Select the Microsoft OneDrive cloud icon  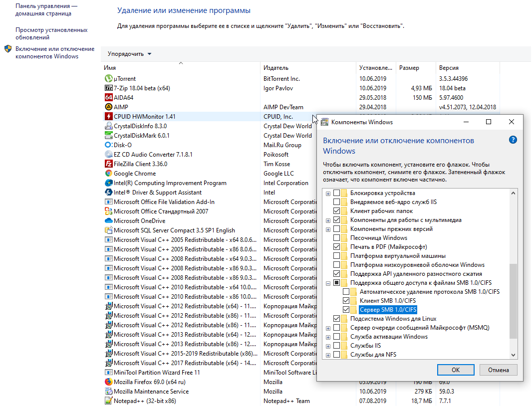coord(109,221)
